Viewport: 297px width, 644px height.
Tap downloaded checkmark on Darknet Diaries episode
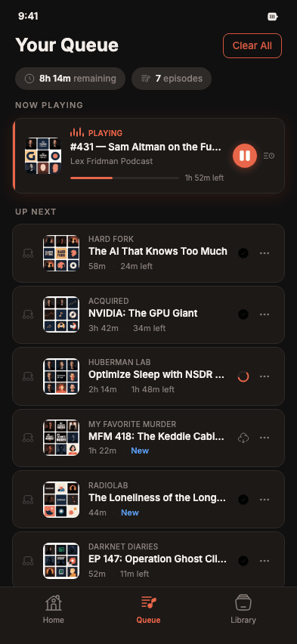click(x=243, y=561)
